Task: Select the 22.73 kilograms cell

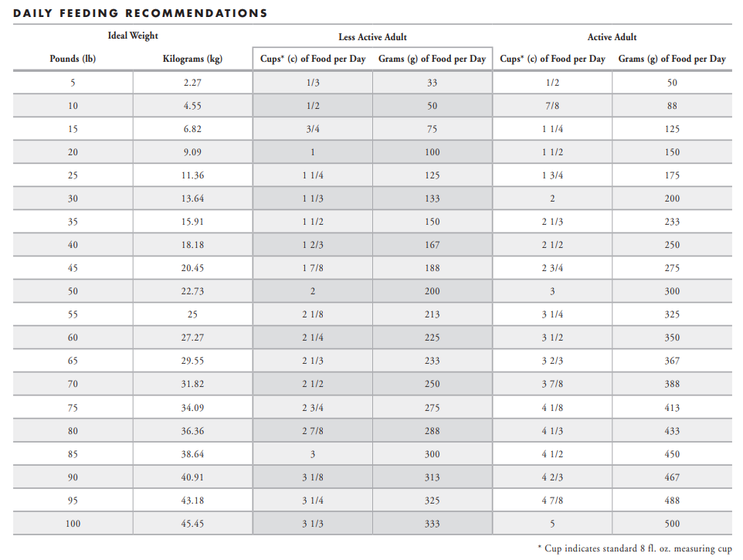Action: point(192,291)
